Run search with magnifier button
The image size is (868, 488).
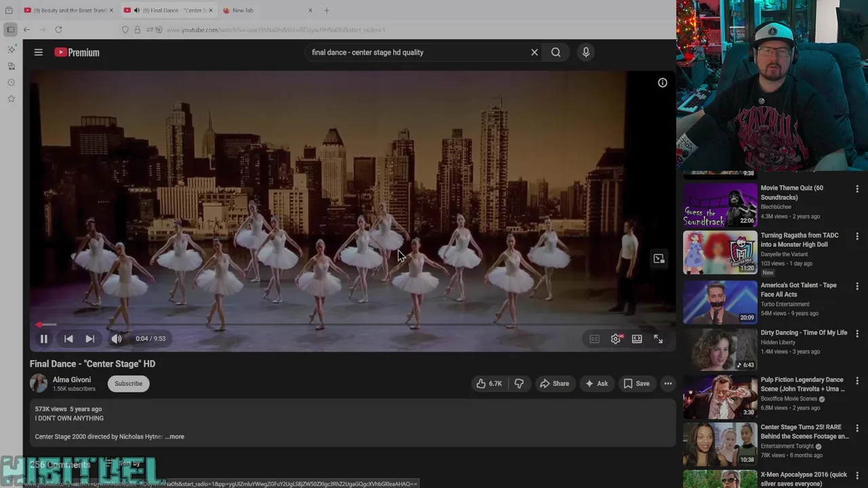556,52
